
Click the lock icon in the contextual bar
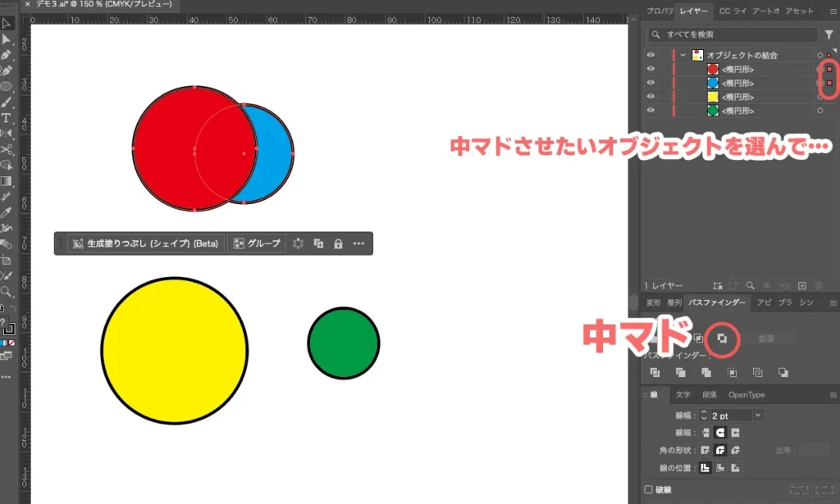pyautogui.click(x=338, y=243)
